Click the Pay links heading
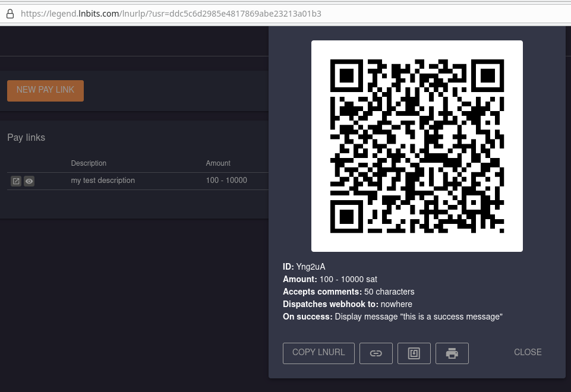 click(x=26, y=137)
